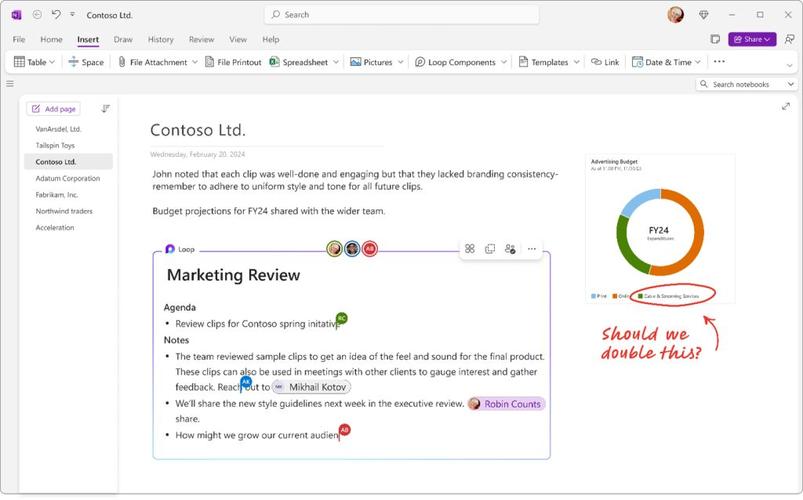The height and width of the screenshot is (500, 803).
Task: Click the Add page button
Action: point(54,109)
